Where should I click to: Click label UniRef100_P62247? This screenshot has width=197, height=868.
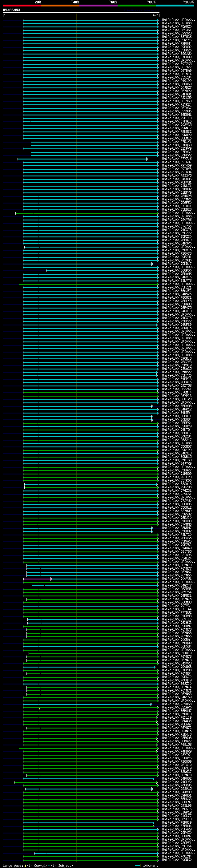tap(177, 440)
